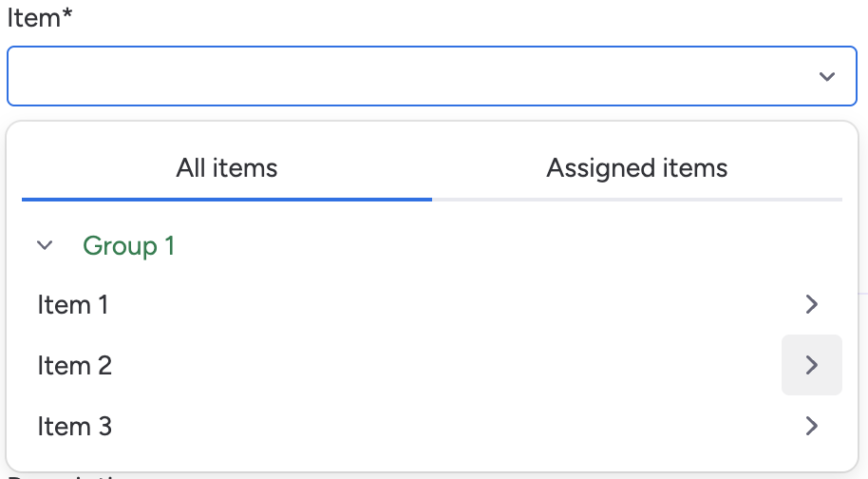The width and height of the screenshot is (868, 479).
Task: Choose Item 2 in Group 1
Action: pos(75,366)
